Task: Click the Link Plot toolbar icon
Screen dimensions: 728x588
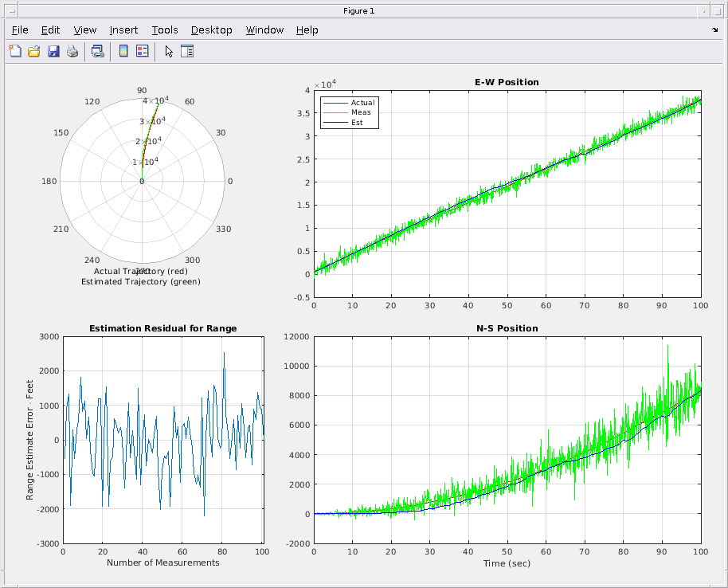Action: [97, 52]
